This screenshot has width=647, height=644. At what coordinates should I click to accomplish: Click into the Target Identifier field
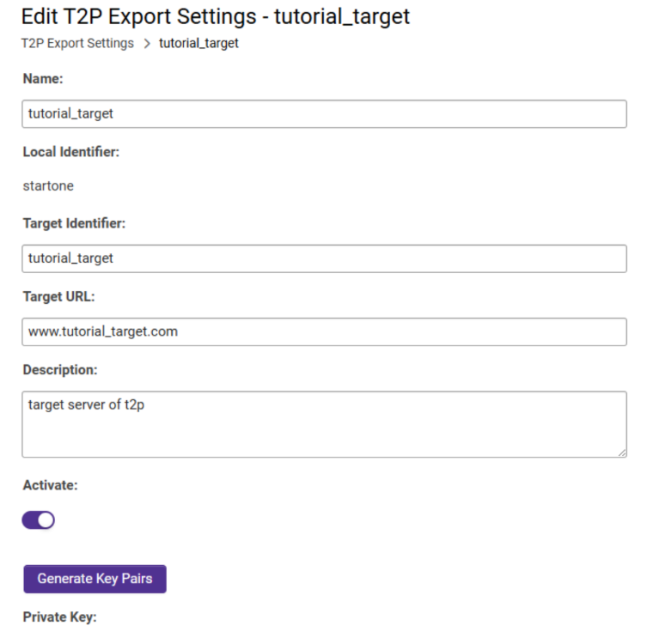tap(324, 258)
